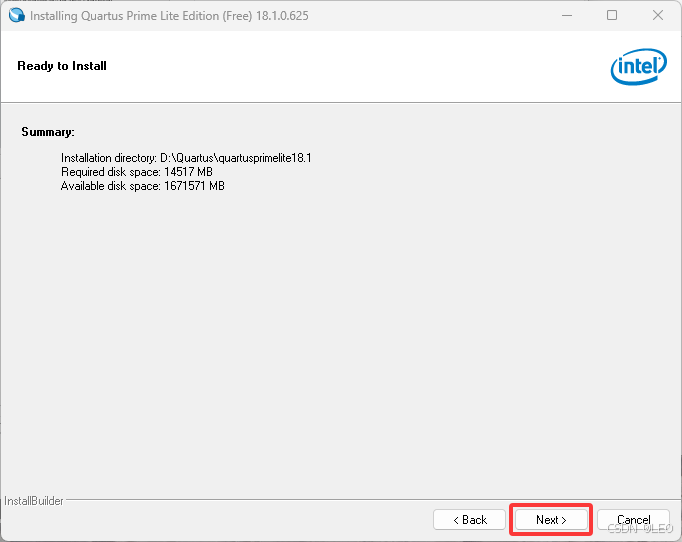Click the Quartus installer icon in title bar
Image resolution: width=682 pixels, height=542 pixels.
(x=17, y=15)
